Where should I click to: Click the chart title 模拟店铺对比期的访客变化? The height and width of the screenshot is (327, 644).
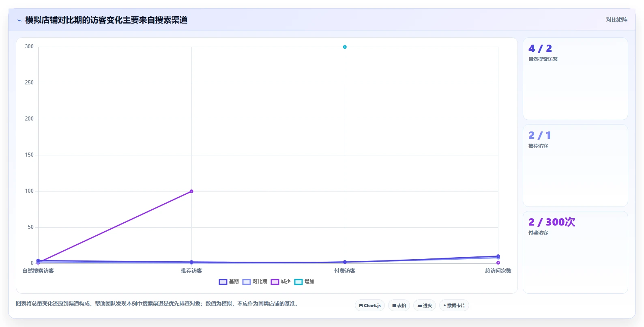point(106,20)
